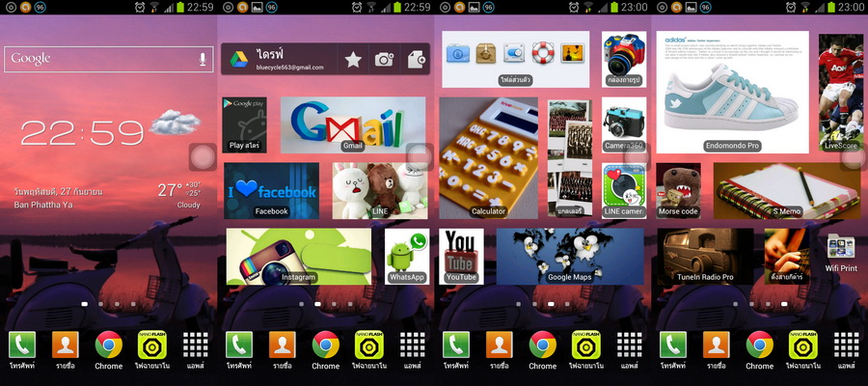Open the แกลเลอรี gallery photo strip tile
The width and height of the screenshot is (868, 386).
click(570, 158)
